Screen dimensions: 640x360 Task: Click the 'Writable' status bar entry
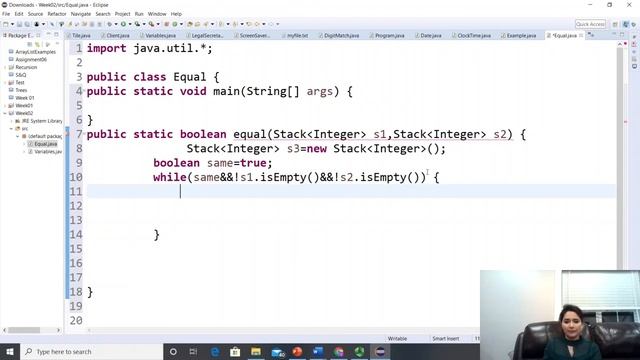coord(397,339)
